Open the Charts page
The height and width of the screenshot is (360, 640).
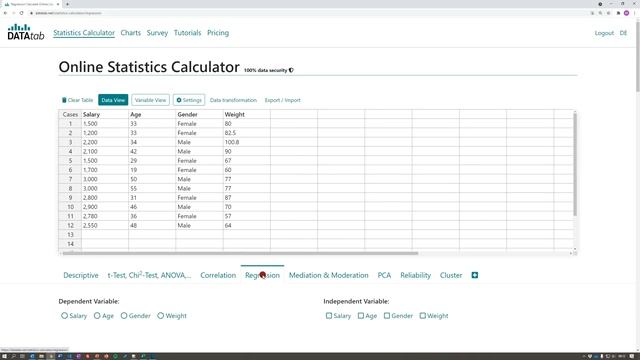[131, 33]
